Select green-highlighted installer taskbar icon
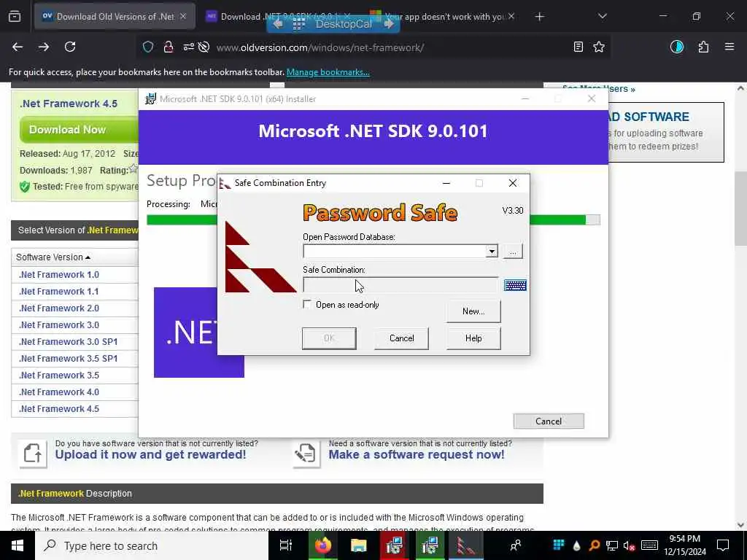Image resolution: width=747 pixels, height=560 pixels. pyautogui.click(x=430, y=545)
